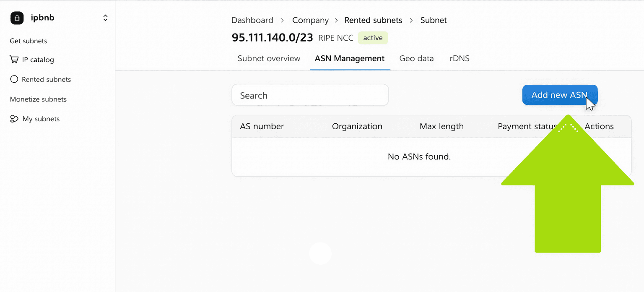Stay on the ASN Management tab

click(x=350, y=58)
